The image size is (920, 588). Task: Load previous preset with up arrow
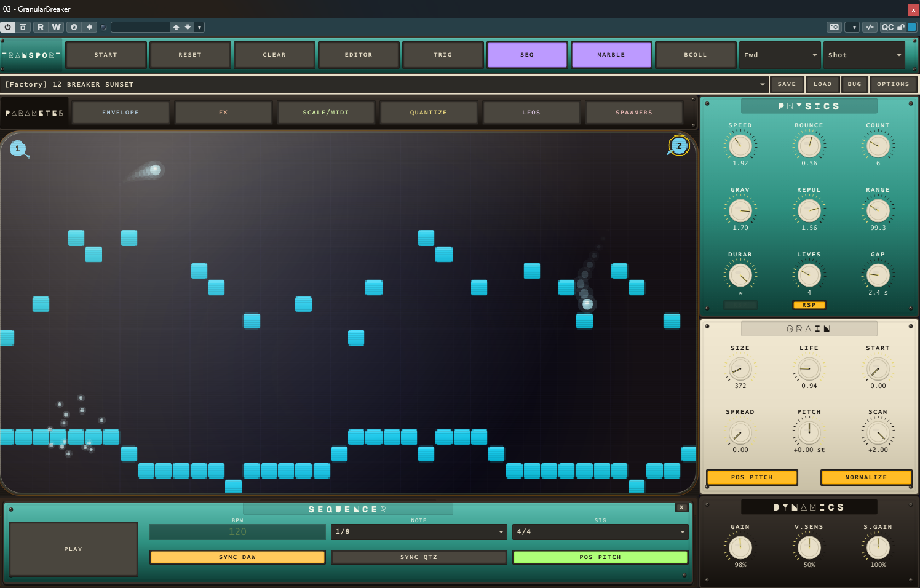[176, 27]
